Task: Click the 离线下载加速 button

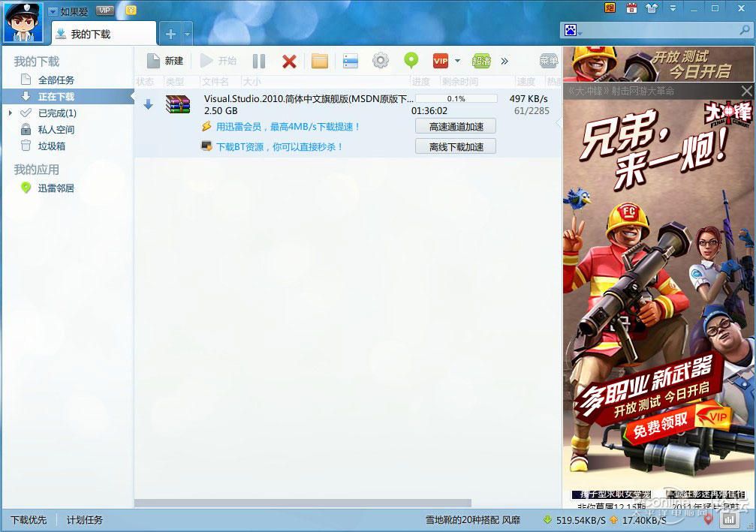Action: (x=456, y=147)
